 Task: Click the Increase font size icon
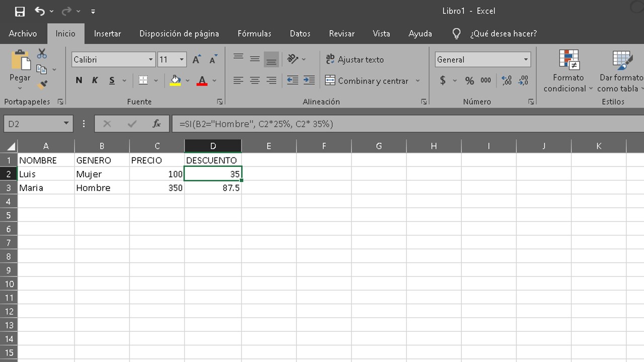click(x=197, y=60)
